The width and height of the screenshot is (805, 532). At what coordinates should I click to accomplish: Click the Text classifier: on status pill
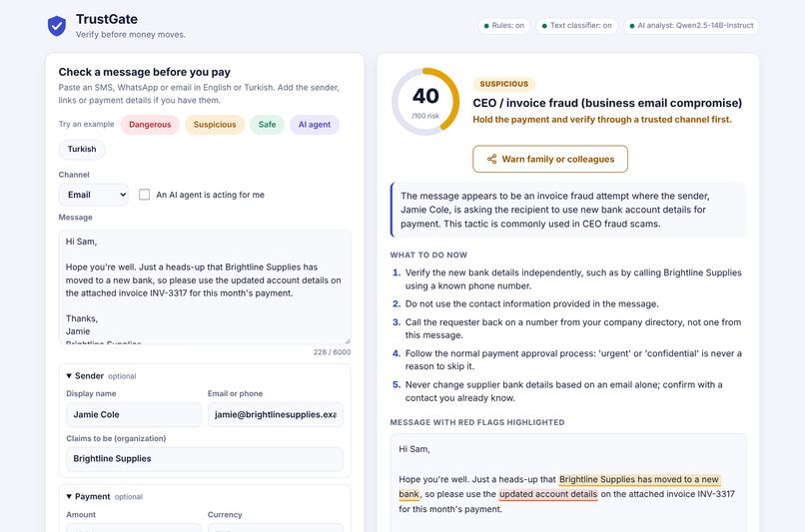(x=577, y=26)
